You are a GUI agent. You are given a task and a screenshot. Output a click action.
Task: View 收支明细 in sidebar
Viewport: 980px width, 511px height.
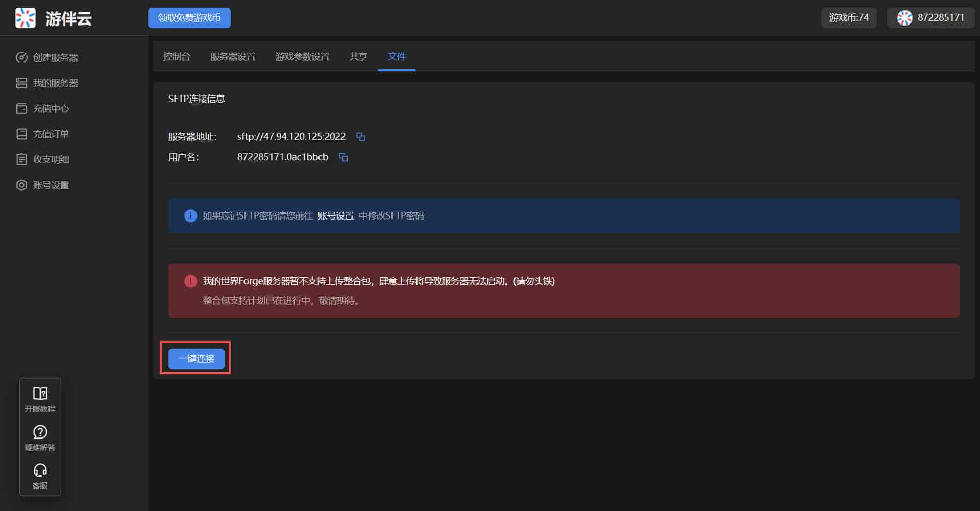pyautogui.click(x=51, y=160)
